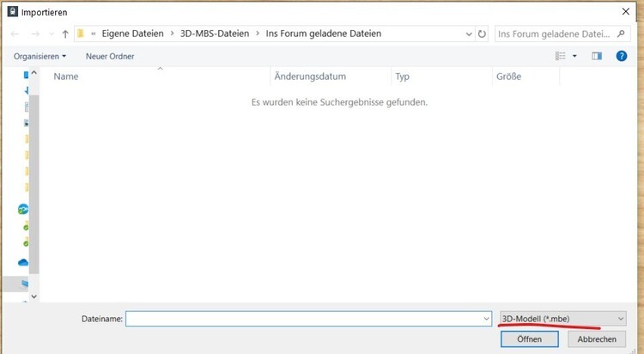
Task: Confirm with the Öffnen button
Action: (530, 339)
